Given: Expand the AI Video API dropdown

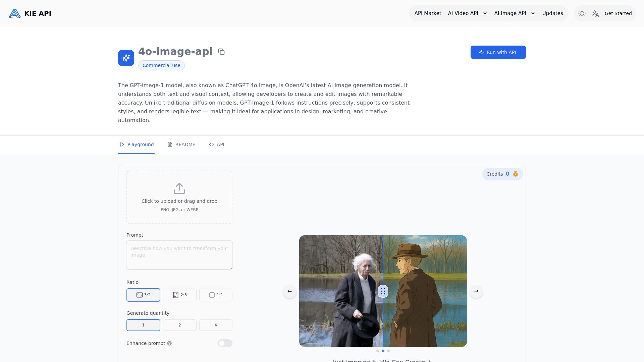Looking at the screenshot, I should (467, 13).
